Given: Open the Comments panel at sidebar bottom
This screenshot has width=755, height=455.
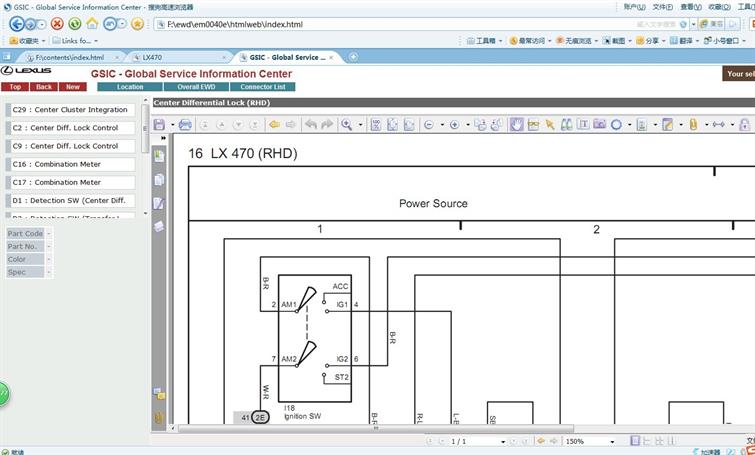Looking at the screenshot, I should click(x=159, y=394).
